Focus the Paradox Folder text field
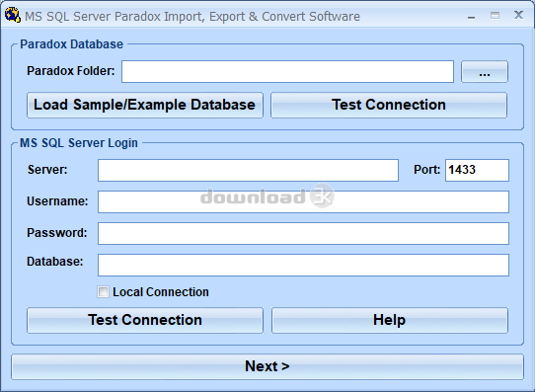535x392 pixels. [287, 72]
